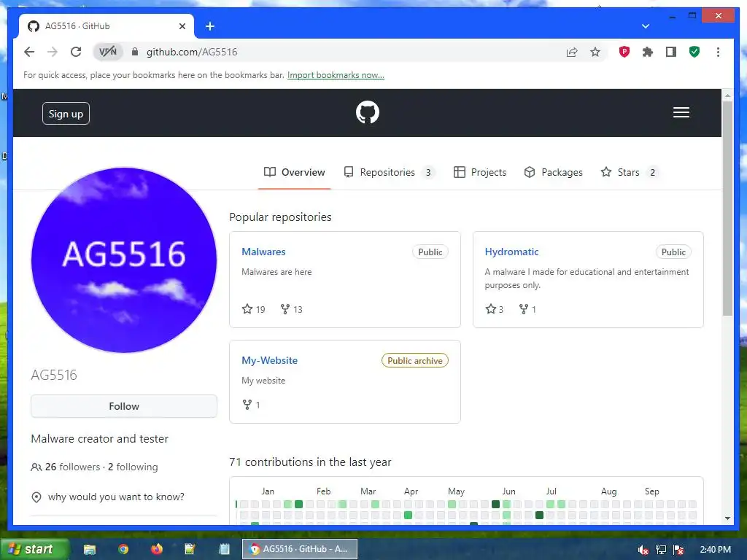Open the My-Website repository link
This screenshot has width=747, height=560.
click(x=270, y=360)
